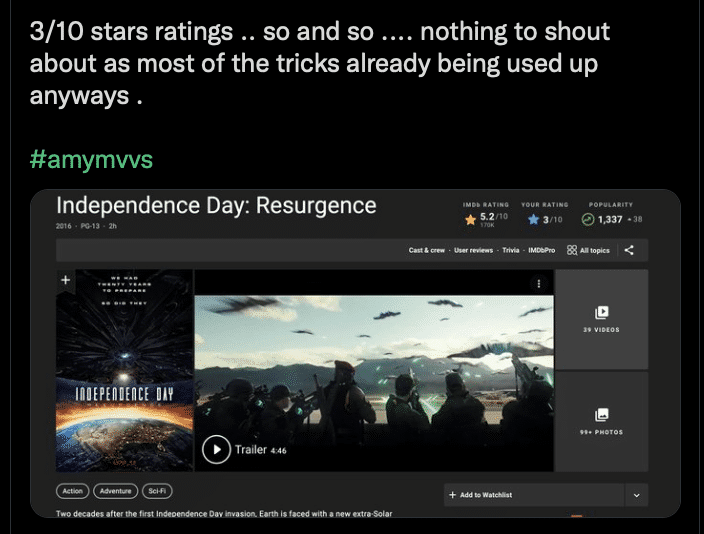Click the 3/10 your rating value

[552, 220]
